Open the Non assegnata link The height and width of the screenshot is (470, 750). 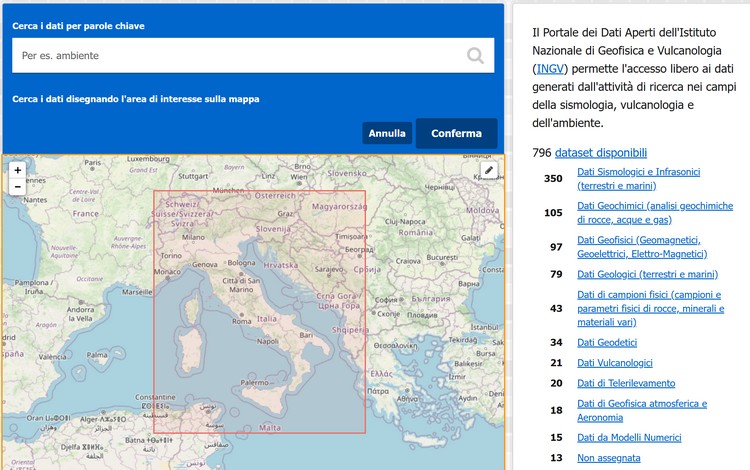coord(608,458)
